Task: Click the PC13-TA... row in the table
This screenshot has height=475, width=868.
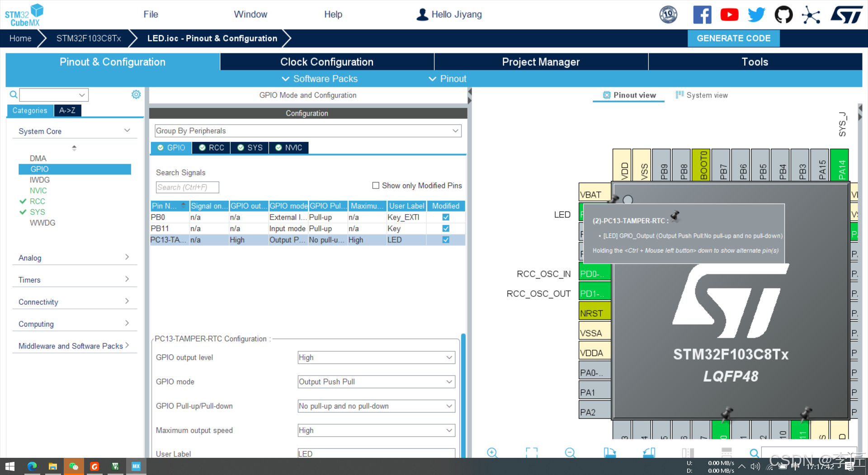Action: (x=307, y=240)
